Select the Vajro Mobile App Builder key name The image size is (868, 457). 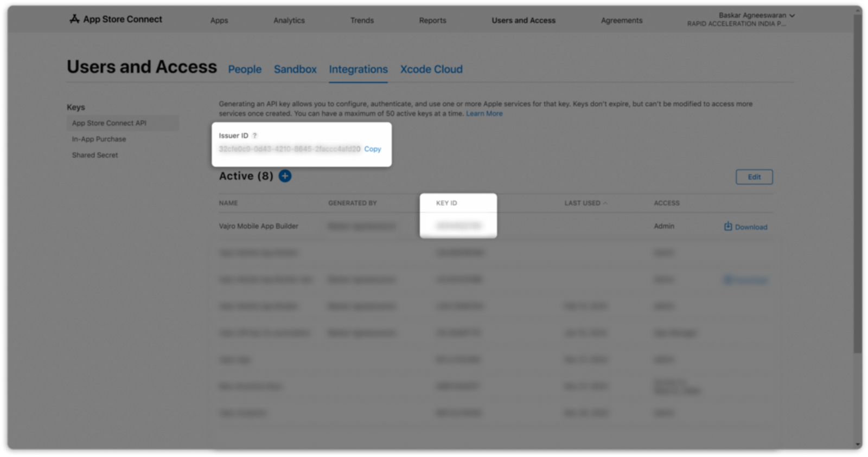pyautogui.click(x=259, y=226)
